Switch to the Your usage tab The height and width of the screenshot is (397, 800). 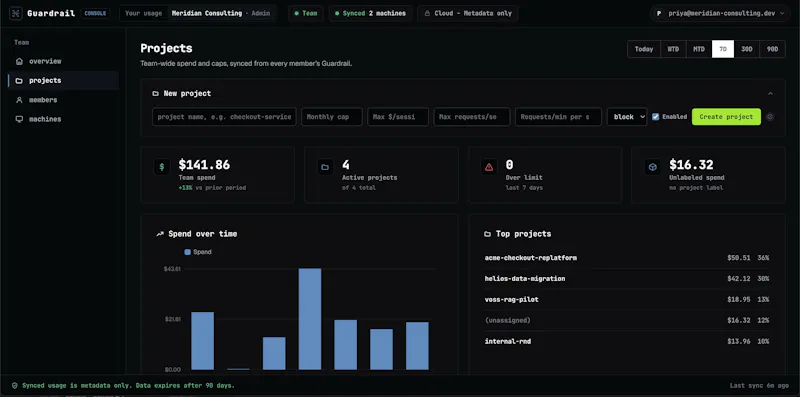pyautogui.click(x=143, y=14)
